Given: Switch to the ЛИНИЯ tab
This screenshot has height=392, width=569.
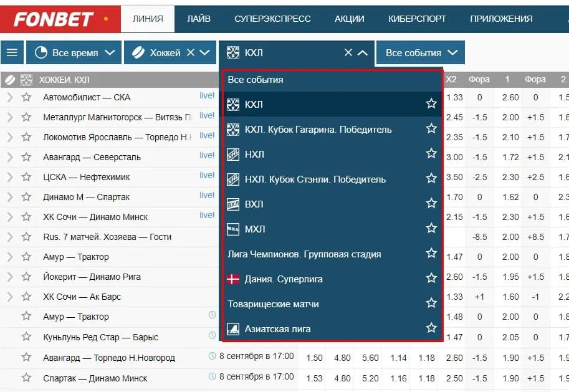Looking at the screenshot, I should (148, 19).
